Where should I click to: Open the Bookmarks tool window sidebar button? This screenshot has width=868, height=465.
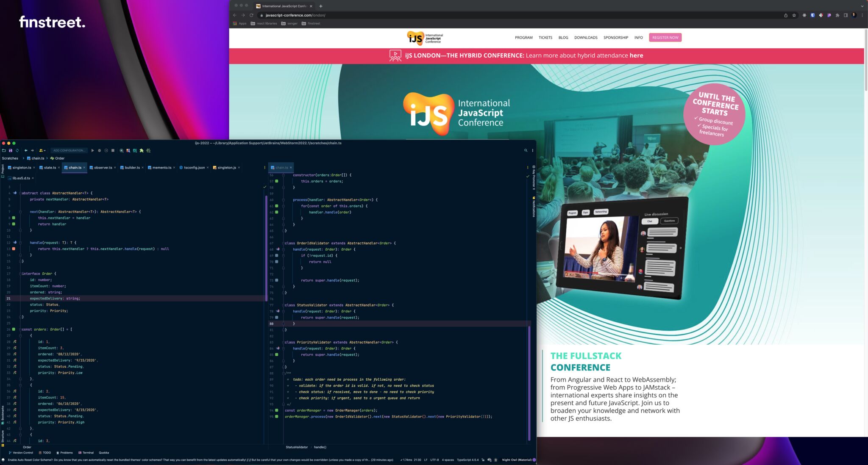(3, 415)
